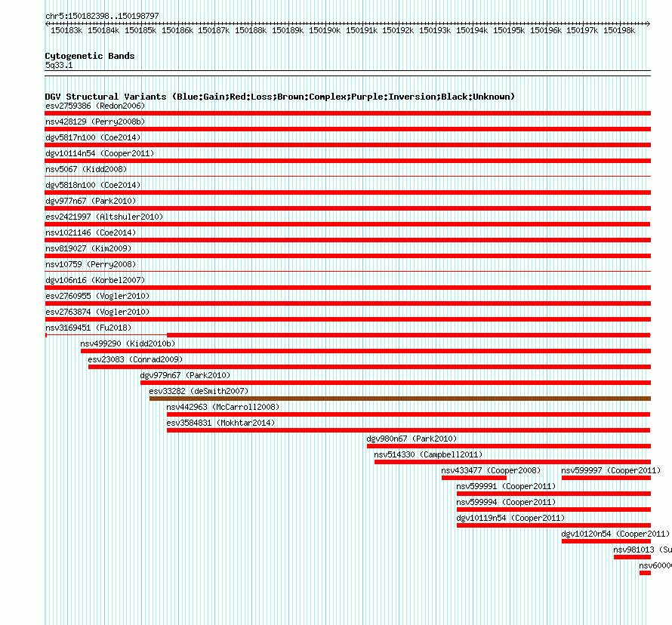This screenshot has width=672, height=625.
Task: Click the dgv10120n54 (Cooper2011) label
Action: coord(615,534)
